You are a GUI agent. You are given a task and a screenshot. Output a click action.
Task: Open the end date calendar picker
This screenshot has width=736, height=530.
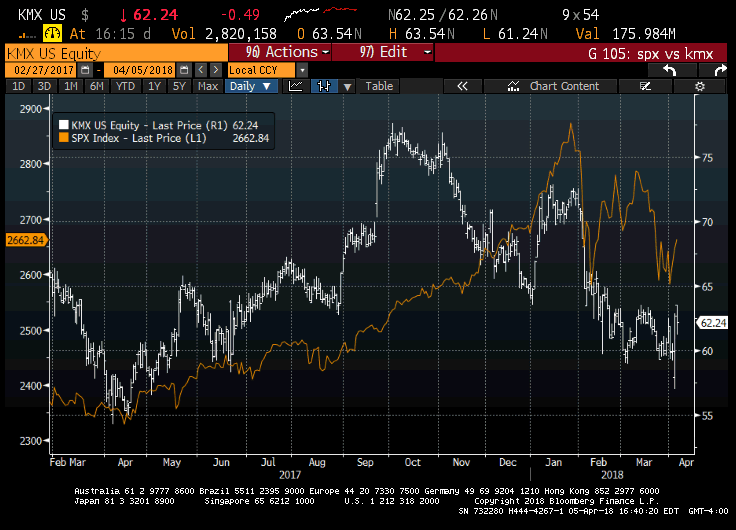tap(184, 70)
